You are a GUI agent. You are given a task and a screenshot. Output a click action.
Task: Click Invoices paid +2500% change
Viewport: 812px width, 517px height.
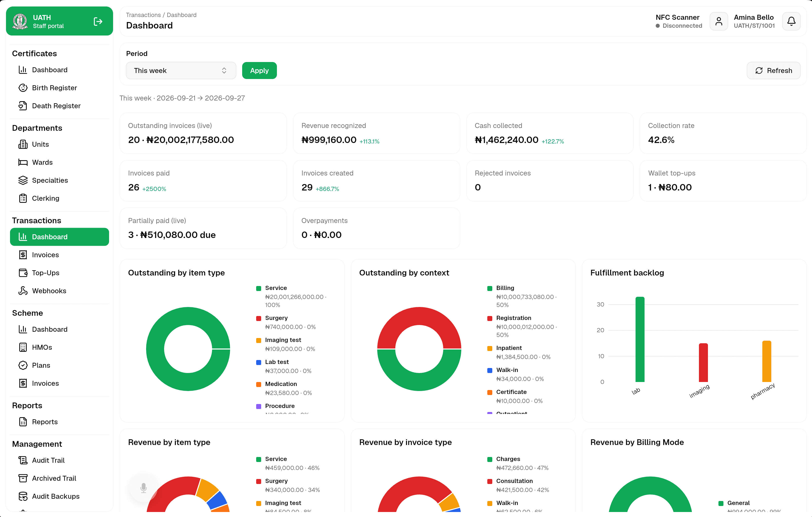point(154,189)
